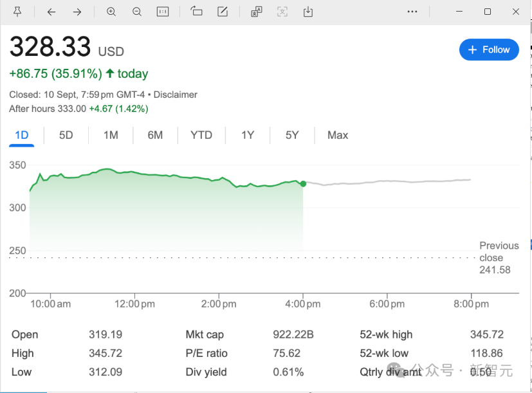Click the translate text icon in toolbar
532x393 pixels.
point(256,12)
